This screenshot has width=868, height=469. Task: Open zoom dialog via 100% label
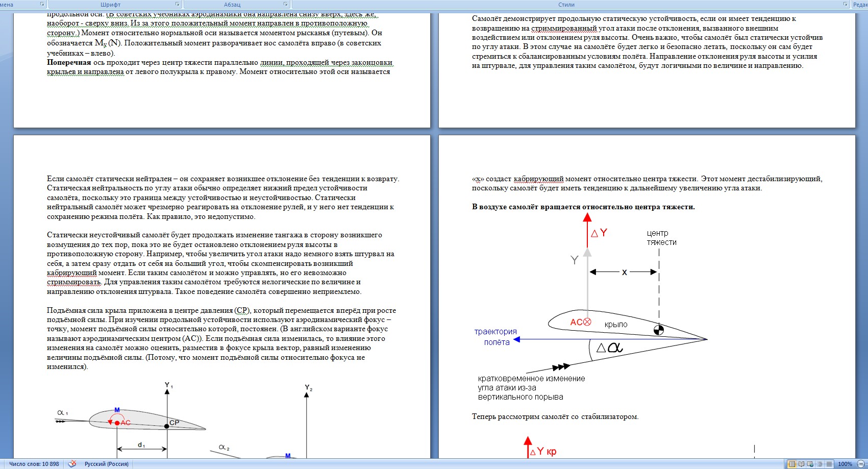[x=845, y=464]
